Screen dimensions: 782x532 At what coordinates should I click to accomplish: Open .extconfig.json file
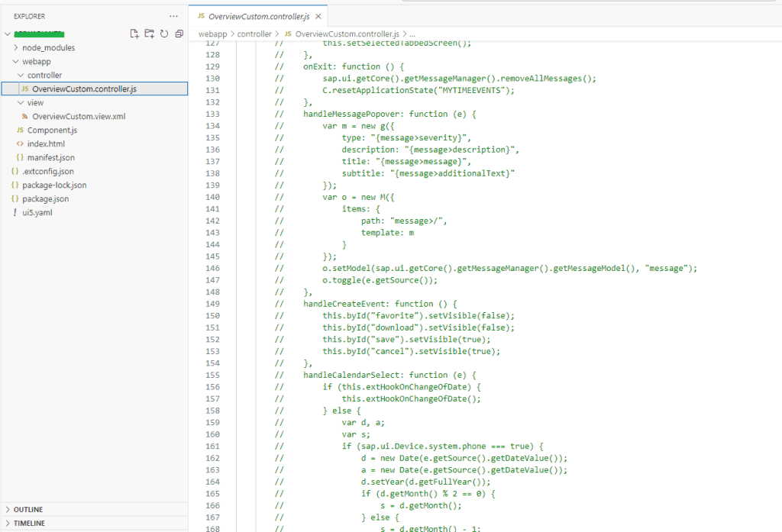pos(95,171)
